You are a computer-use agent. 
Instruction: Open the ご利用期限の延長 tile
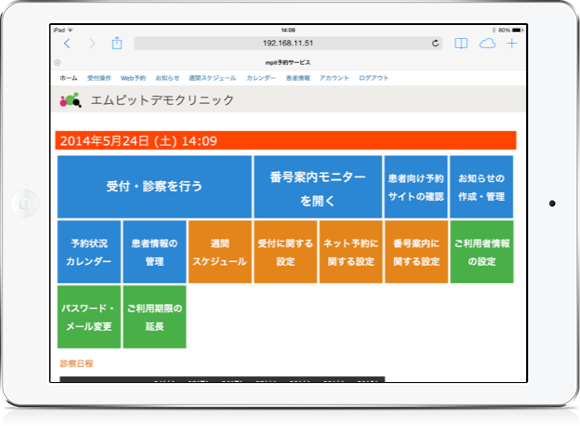154,317
